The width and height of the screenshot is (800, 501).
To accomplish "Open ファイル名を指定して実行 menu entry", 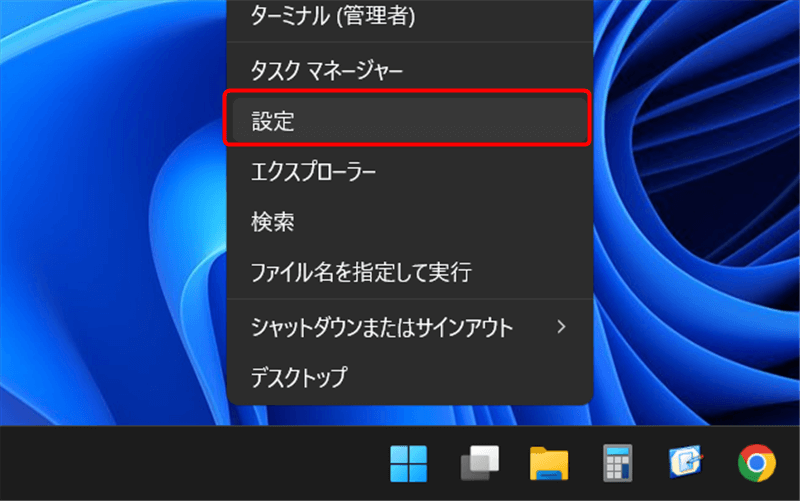I will [x=361, y=271].
